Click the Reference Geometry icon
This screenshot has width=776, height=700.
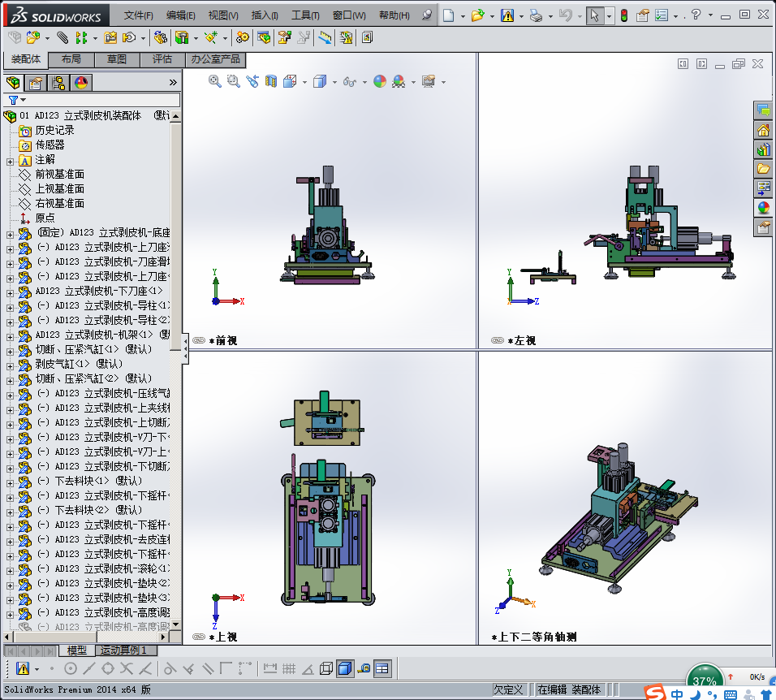[x=211, y=37]
